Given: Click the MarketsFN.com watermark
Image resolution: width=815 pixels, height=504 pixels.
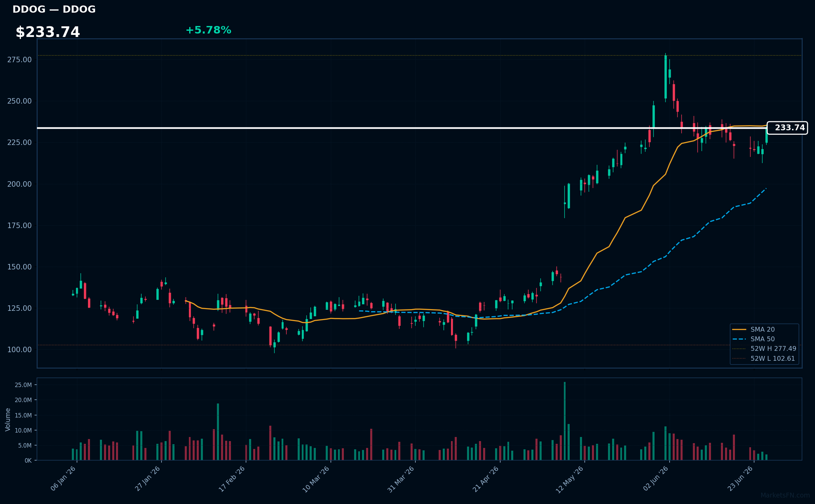Looking at the screenshot, I should (785, 495).
